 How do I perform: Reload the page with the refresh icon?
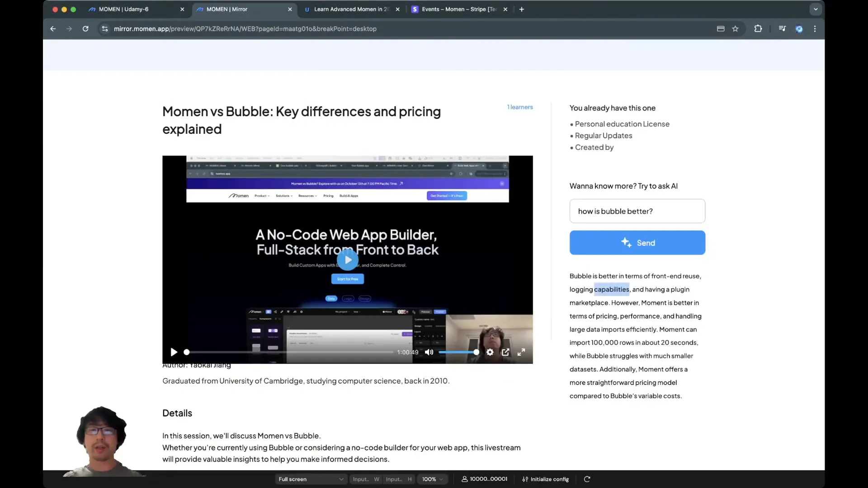85,28
